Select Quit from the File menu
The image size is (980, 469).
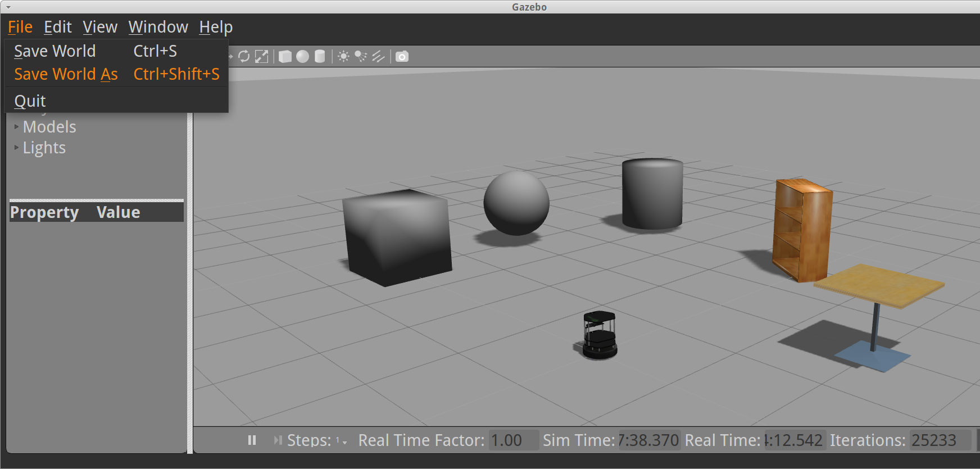click(x=30, y=101)
